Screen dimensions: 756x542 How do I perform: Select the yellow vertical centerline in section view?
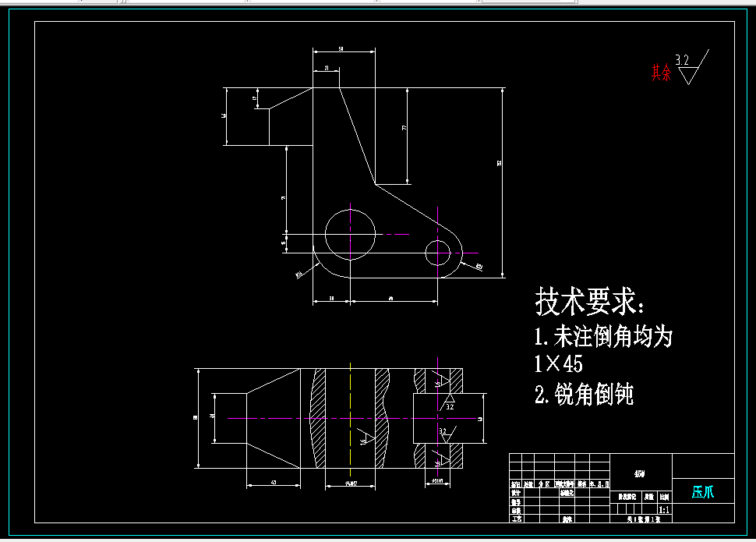(351, 419)
